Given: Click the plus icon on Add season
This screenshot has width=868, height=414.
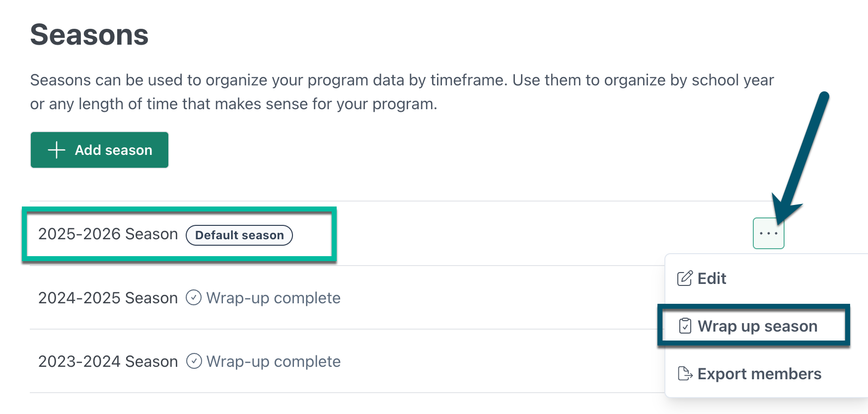Looking at the screenshot, I should (x=57, y=150).
